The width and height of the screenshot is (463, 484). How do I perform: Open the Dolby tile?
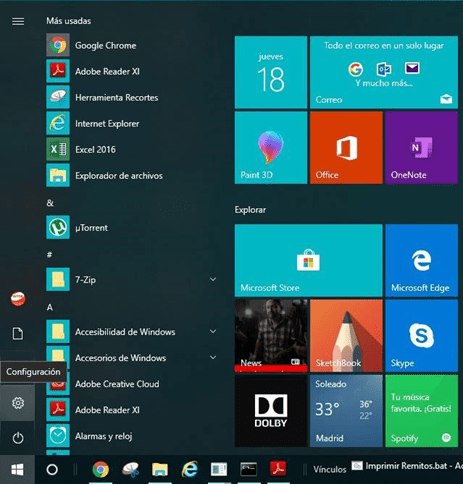pos(271,411)
